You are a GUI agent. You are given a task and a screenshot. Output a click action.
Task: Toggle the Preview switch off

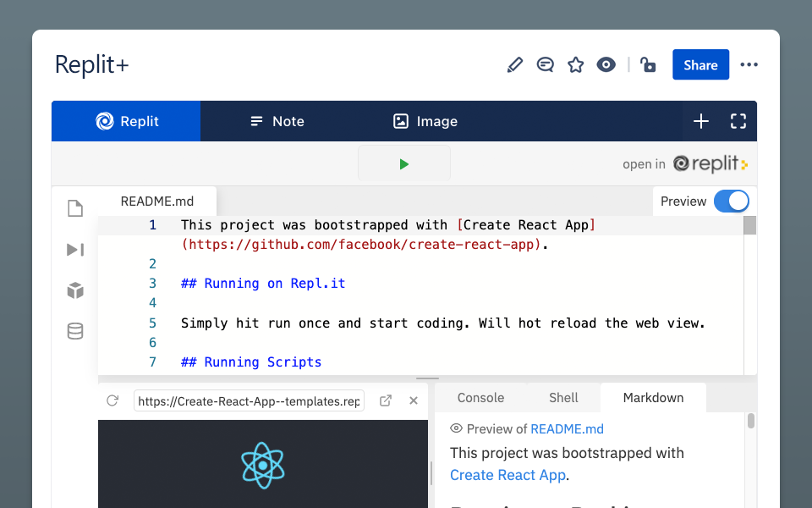point(731,202)
